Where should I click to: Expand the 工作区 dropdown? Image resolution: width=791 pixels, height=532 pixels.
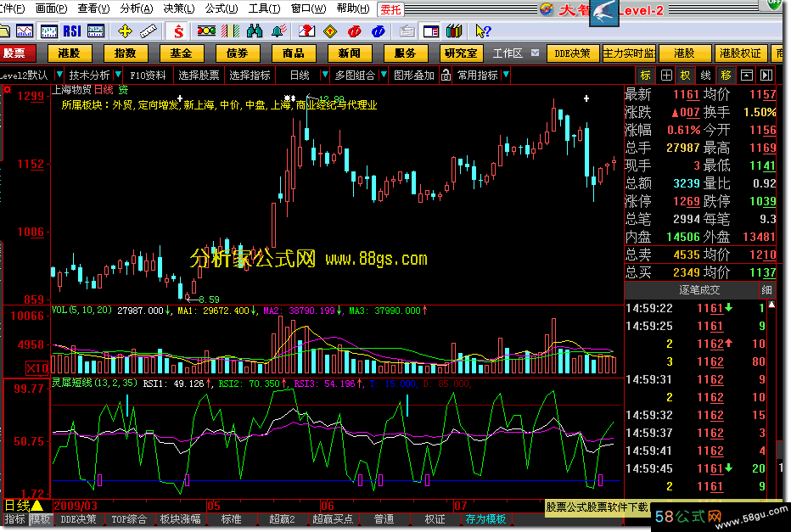(536, 53)
